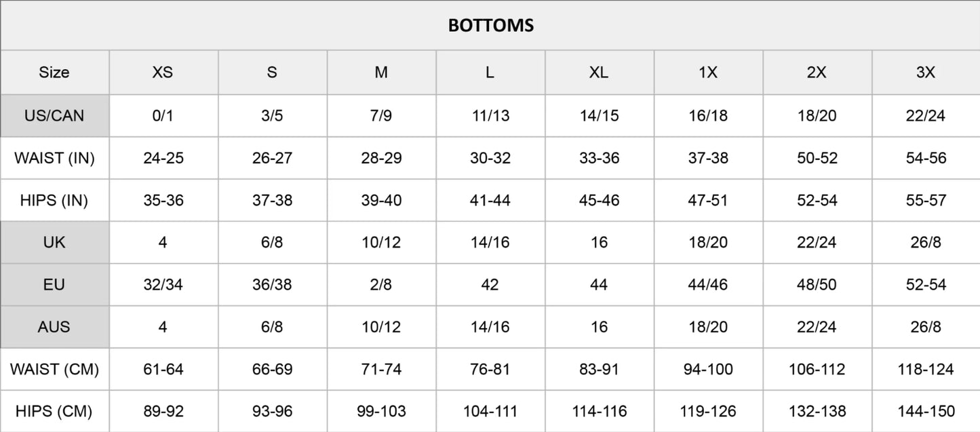Click hips inches value 47-51

point(708,200)
